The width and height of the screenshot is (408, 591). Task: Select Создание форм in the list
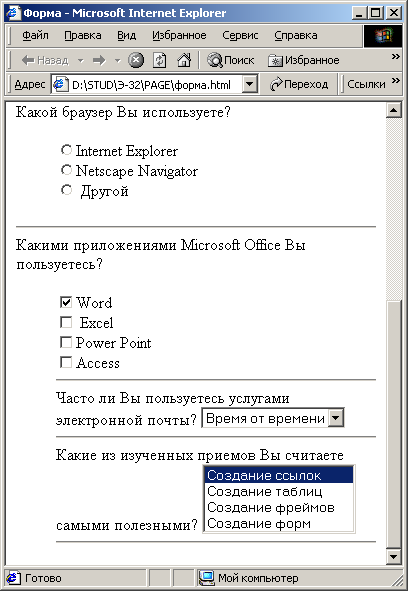point(279,524)
